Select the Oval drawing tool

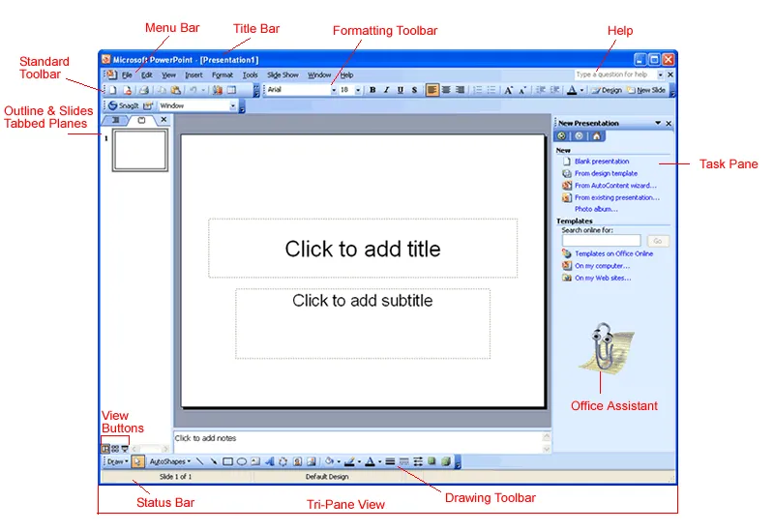coord(241,462)
